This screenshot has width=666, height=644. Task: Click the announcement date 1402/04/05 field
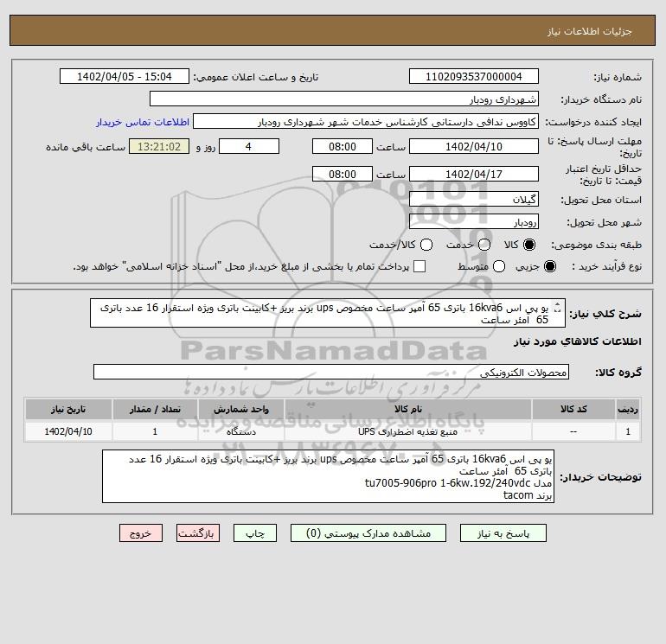pos(125,76)
